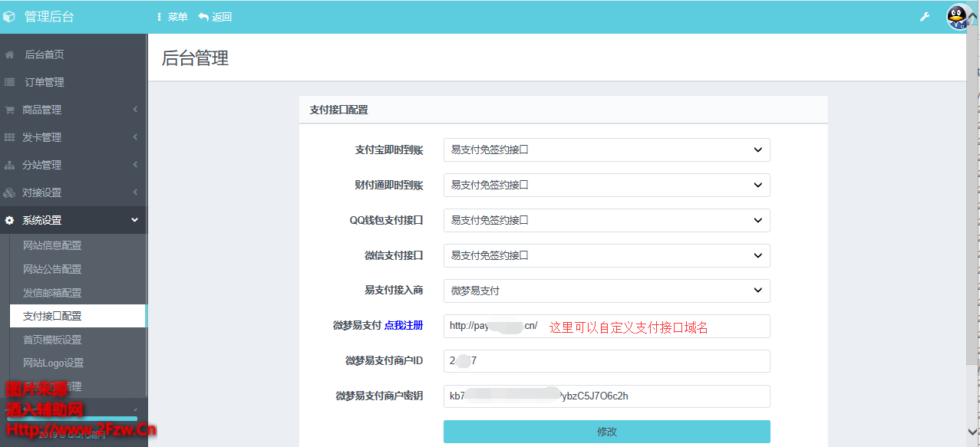Open the 财付通即时到账 dropdown
This screenshot has width=980, height=447.
pyautogui.click(x=606, y=186)
